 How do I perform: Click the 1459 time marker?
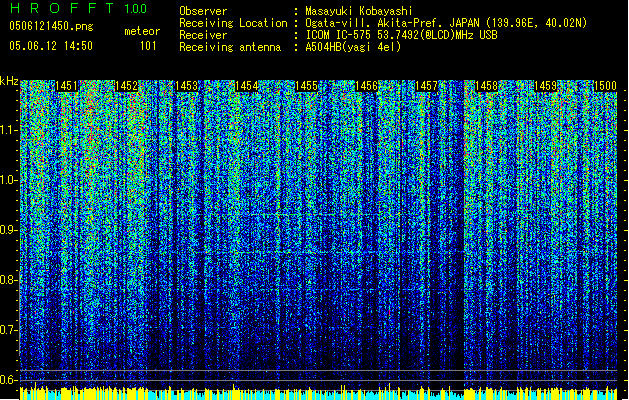546,86
